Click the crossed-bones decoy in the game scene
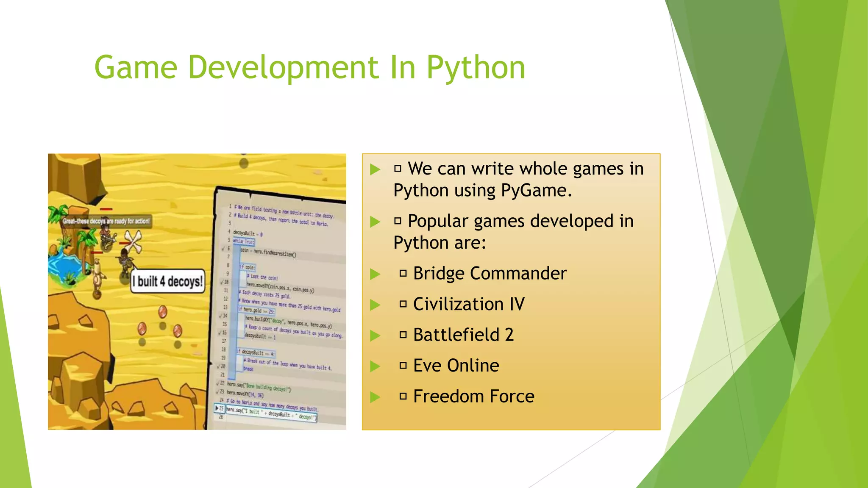This screenshot has height=488, width=868. (x=133, y=241)
